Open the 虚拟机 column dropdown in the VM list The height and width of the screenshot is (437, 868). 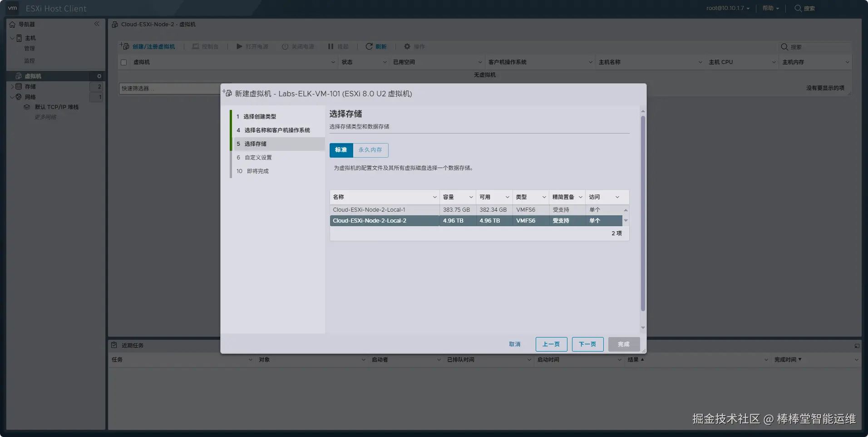pyautogui.click(x=333, y=62)
